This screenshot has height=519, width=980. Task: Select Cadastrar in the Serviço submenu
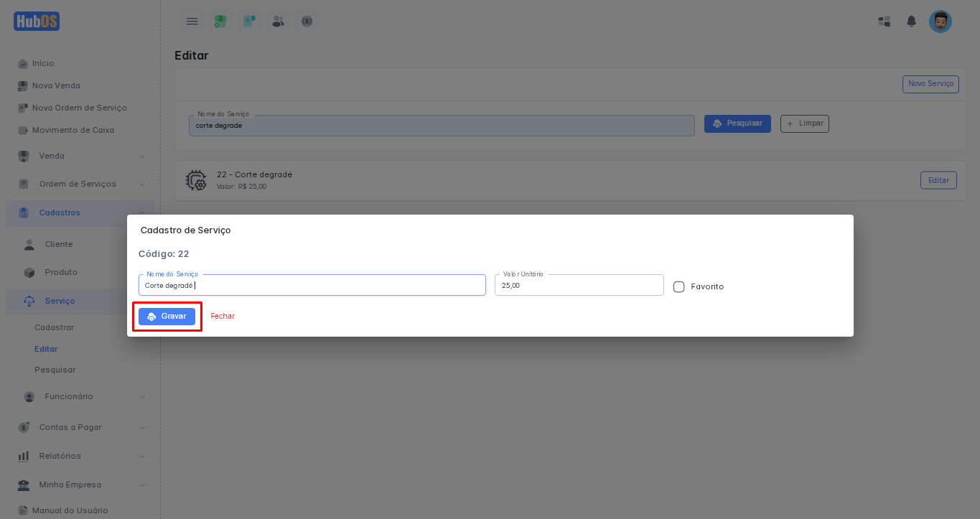point(54,327)
